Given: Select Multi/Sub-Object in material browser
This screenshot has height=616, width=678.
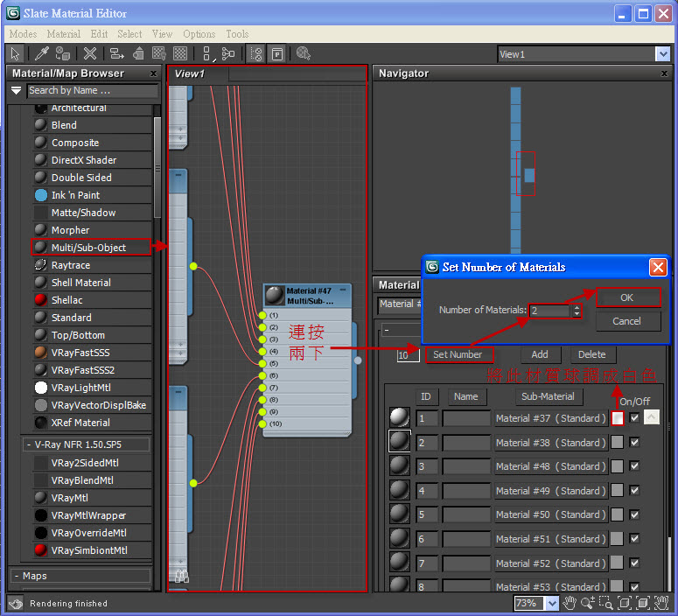Looking at the screenshot, I should point(92,248).
